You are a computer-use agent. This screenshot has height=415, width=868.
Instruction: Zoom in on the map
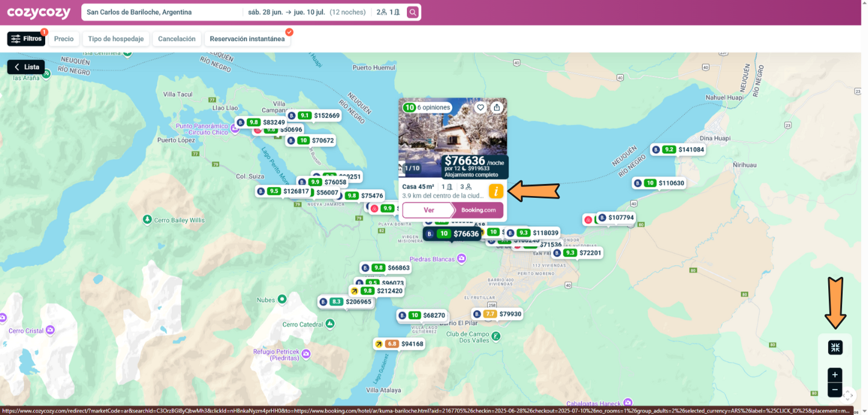coord(835,375)
